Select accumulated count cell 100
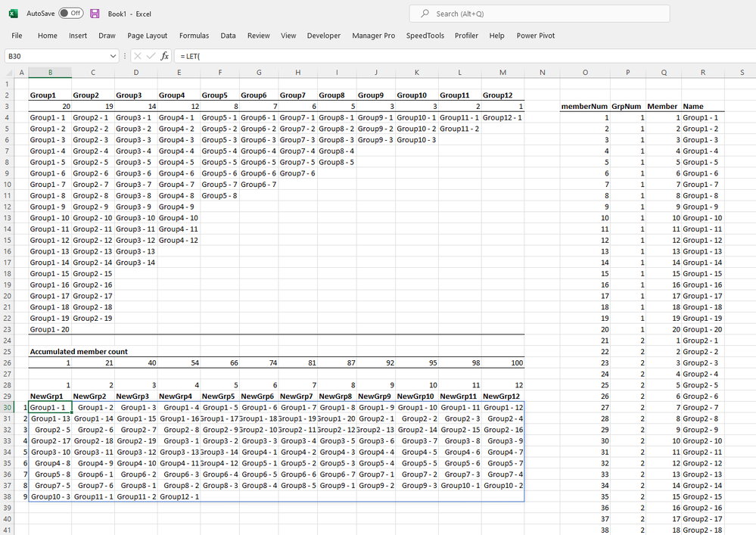The height and width of the screenshot is (535, 756). (x=503, y=363)
